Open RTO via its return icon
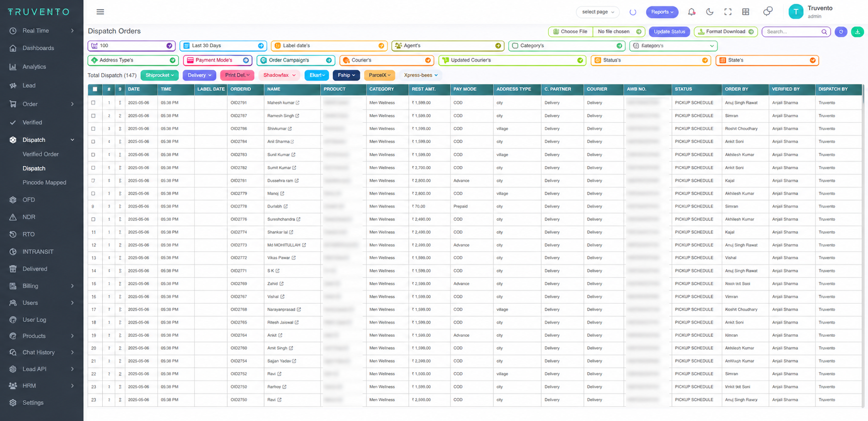Image resolution: width=868 pixels, height=421 pixels. (x=13, y=235)
